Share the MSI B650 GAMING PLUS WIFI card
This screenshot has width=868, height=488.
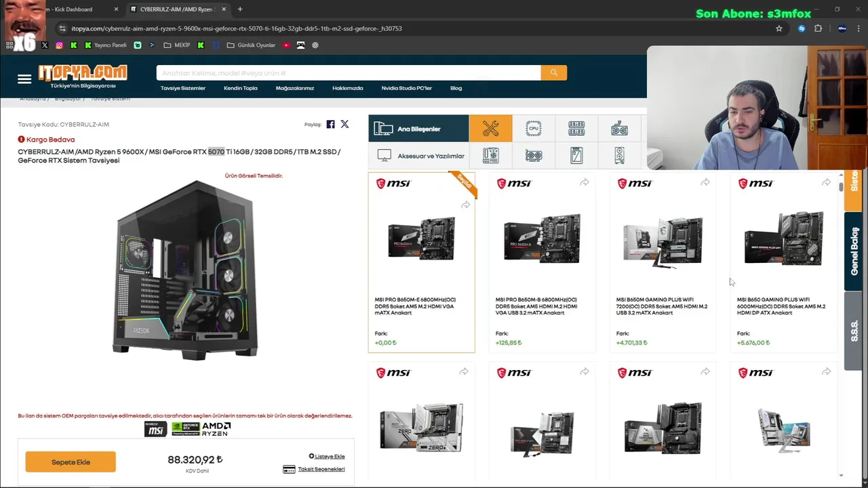pyautogui.click(x=826, y=182)
